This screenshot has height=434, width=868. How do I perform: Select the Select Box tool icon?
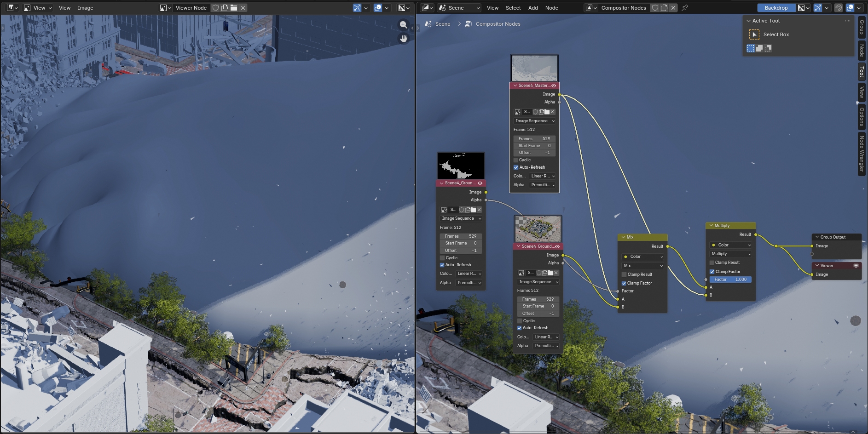pos(754,34)
